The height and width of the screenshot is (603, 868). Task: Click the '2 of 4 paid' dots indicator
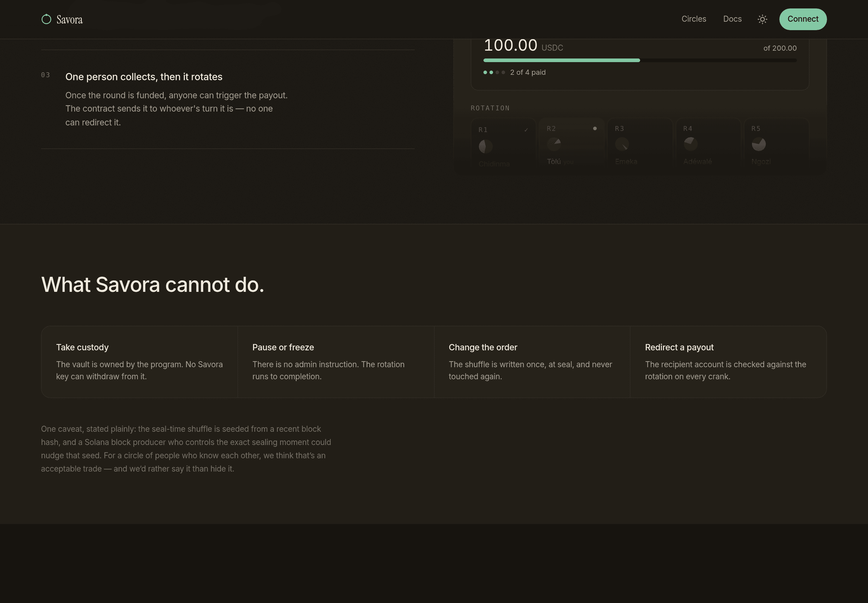pyautogui.click(x=494, y=72)
